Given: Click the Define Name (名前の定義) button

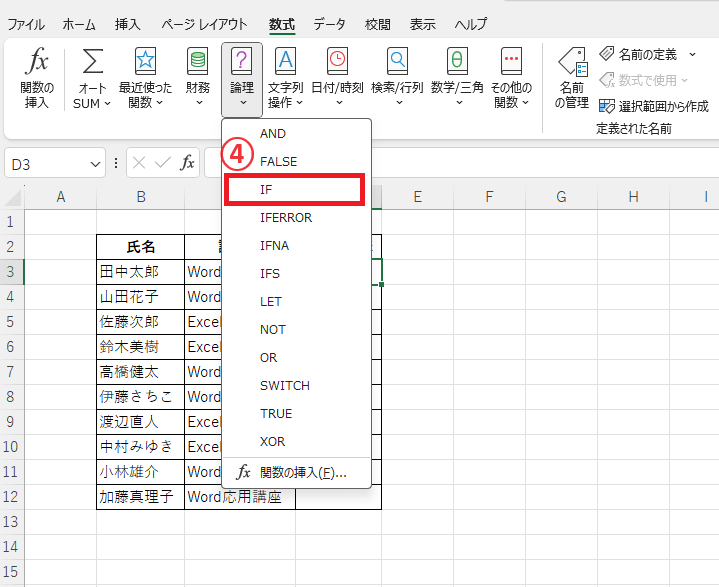Looking at the screenshot, I should coord(638,55).
